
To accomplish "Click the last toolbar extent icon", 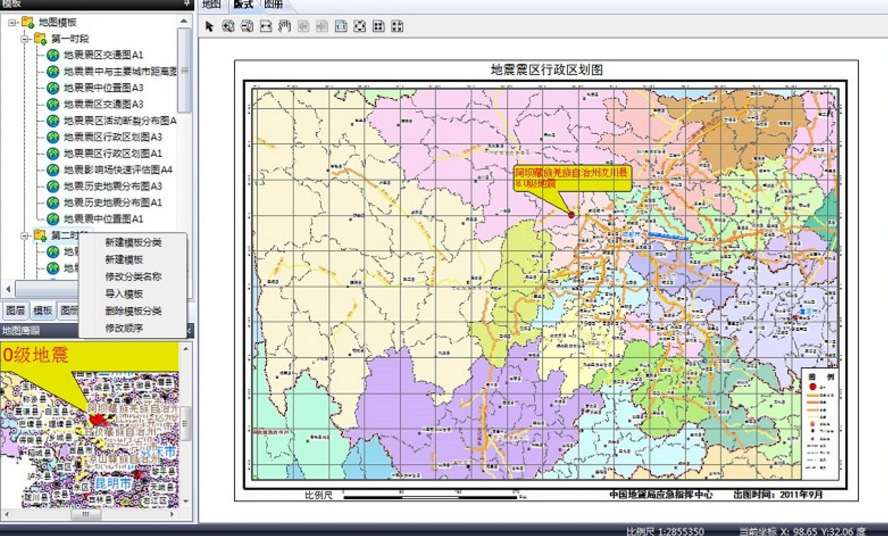I will 398,26.
